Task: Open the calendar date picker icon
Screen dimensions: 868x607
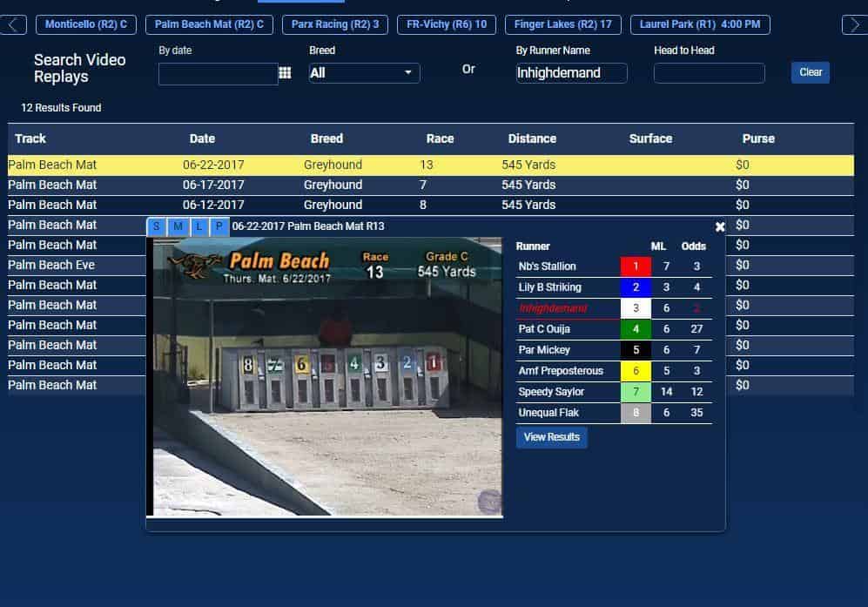Action: click(285, 73)
